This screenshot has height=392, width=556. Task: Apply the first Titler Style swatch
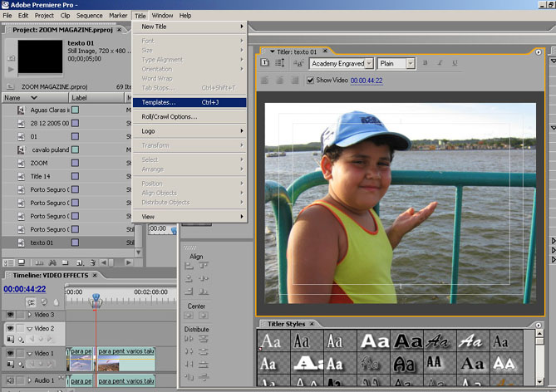point(270,341)
